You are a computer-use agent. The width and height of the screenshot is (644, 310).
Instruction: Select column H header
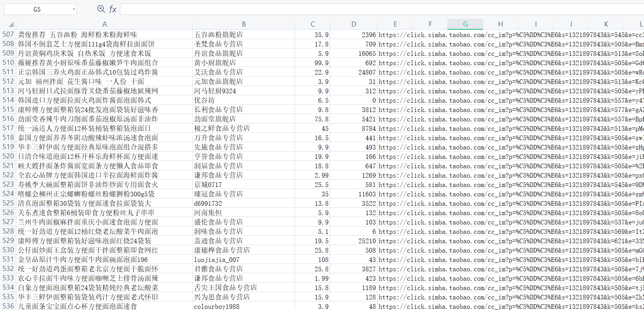pos(501,24)
